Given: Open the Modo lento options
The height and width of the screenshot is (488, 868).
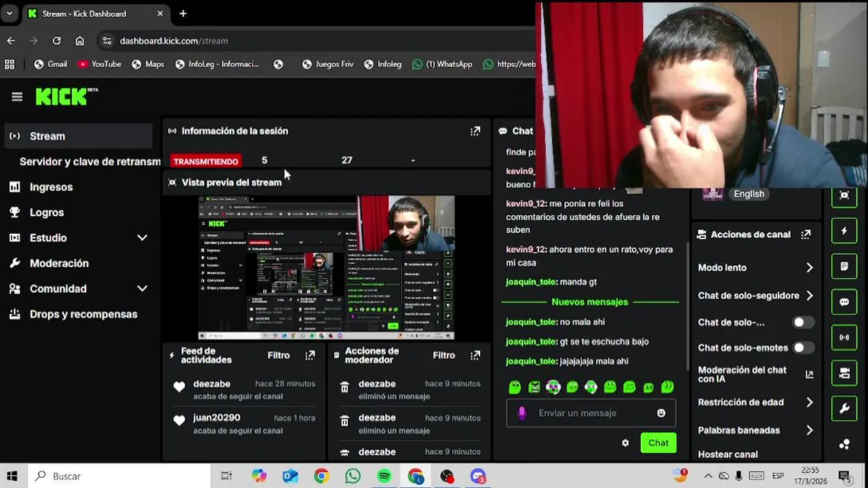Looking at the screenshot, I should [755, 268].
